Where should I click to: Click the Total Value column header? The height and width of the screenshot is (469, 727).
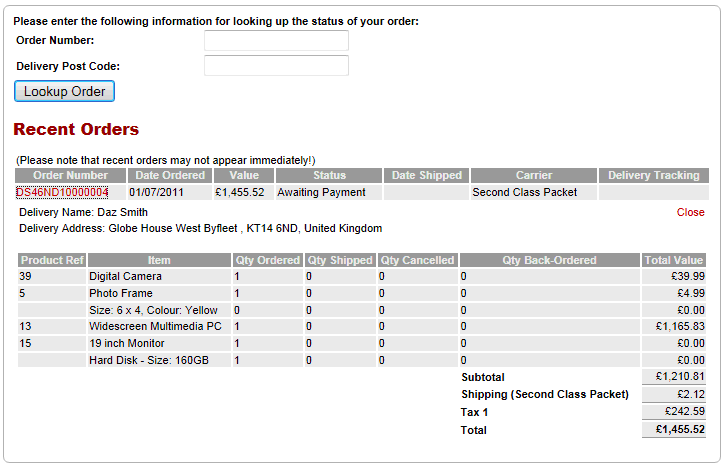[675, 260]
